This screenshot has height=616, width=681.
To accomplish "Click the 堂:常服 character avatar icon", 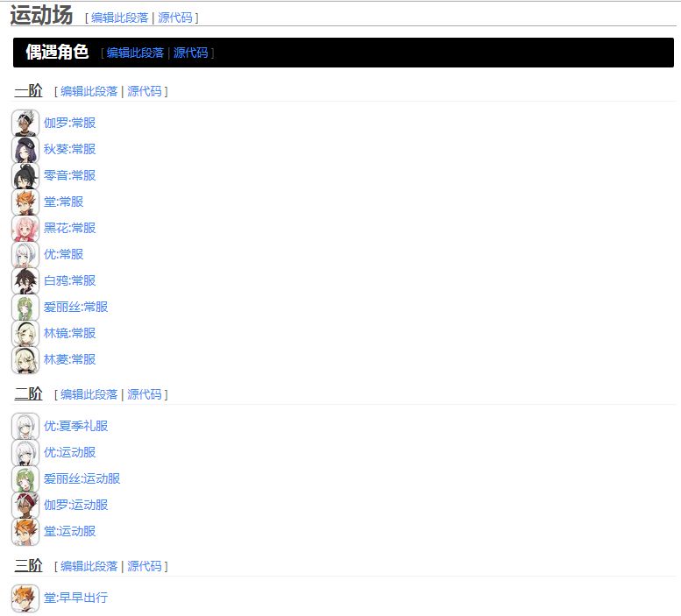I will point(25,202).
